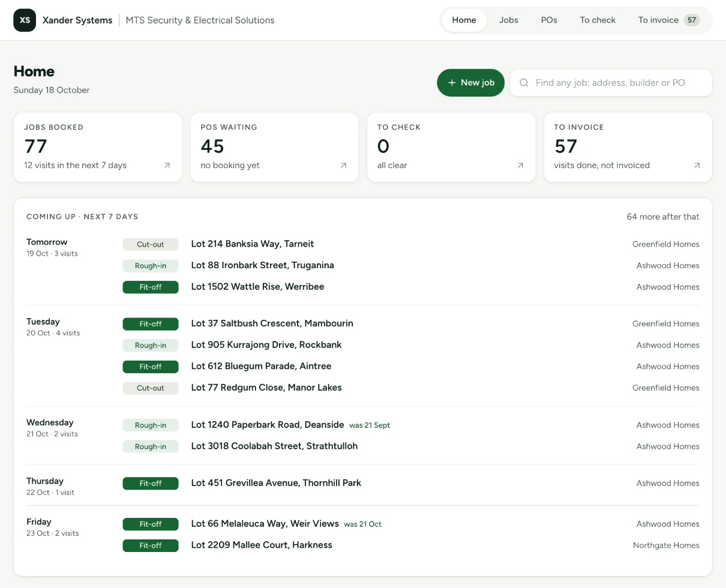
Task: Click MTS Security & Electrical Solutions text
Action: [x=200, y=20]
